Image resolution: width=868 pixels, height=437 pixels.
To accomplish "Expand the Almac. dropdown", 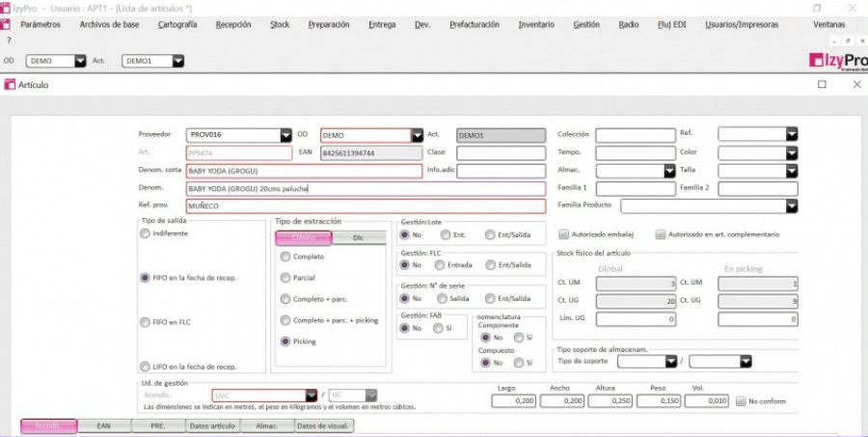I will [x=670, y=171].
